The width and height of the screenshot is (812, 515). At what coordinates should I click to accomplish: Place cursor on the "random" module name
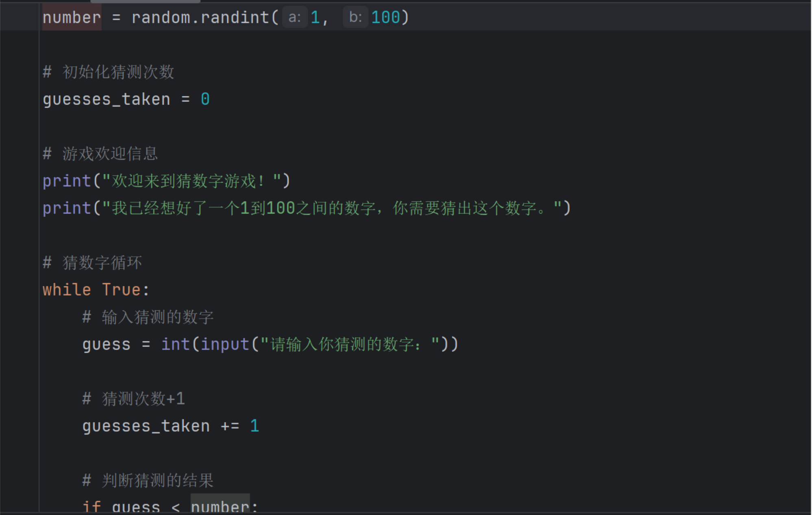point(161,17)
